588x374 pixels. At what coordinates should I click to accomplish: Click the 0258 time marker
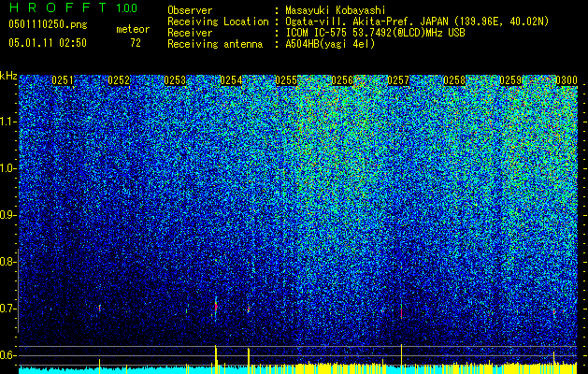pos(454,80)
